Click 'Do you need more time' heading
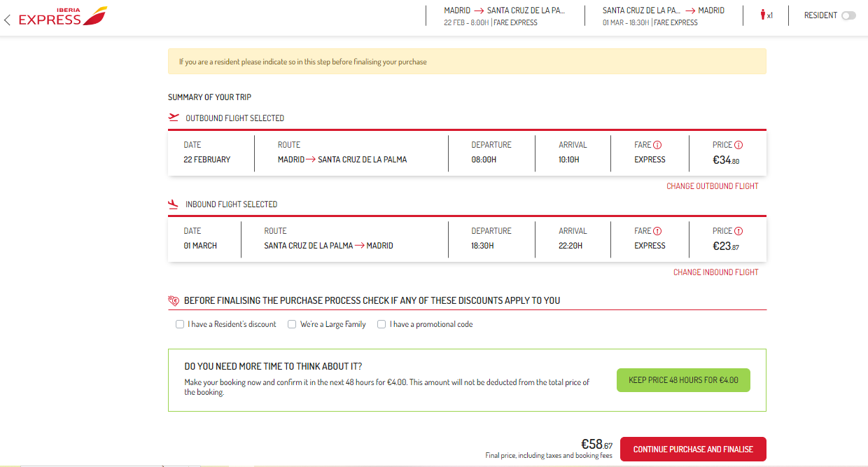 273,366
